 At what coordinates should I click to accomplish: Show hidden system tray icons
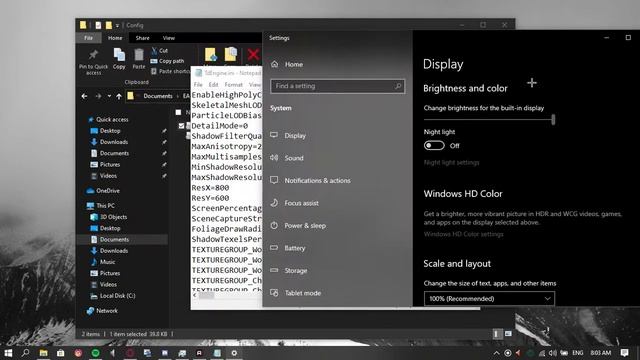click(x=496, y=353)
